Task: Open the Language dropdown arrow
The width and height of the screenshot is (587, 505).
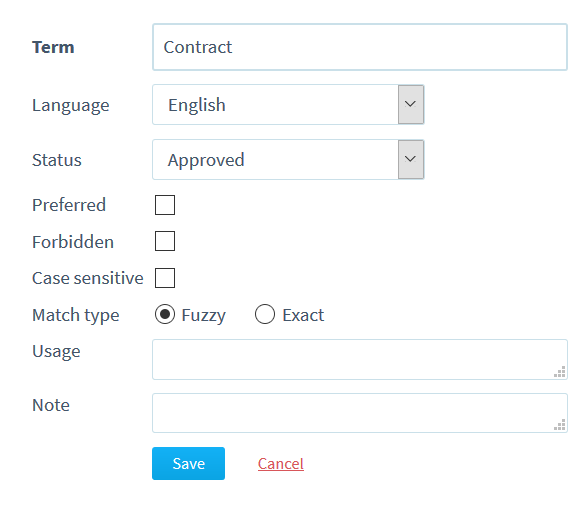Action: (411, 104)
